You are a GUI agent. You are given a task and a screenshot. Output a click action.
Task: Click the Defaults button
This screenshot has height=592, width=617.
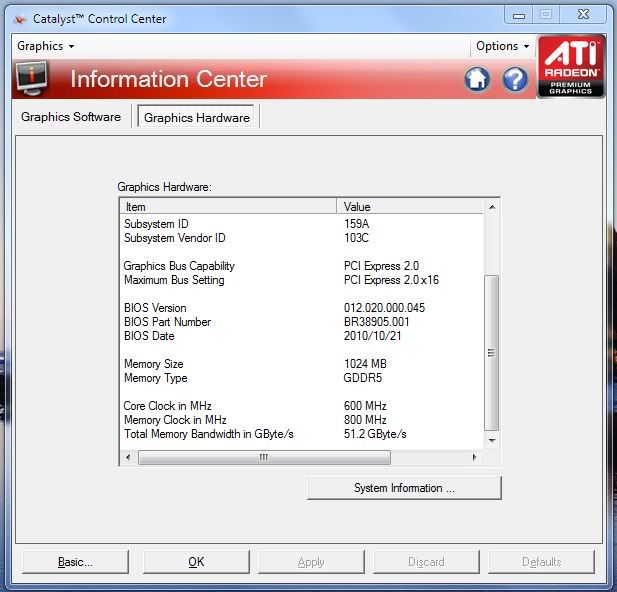pos(541,562)
